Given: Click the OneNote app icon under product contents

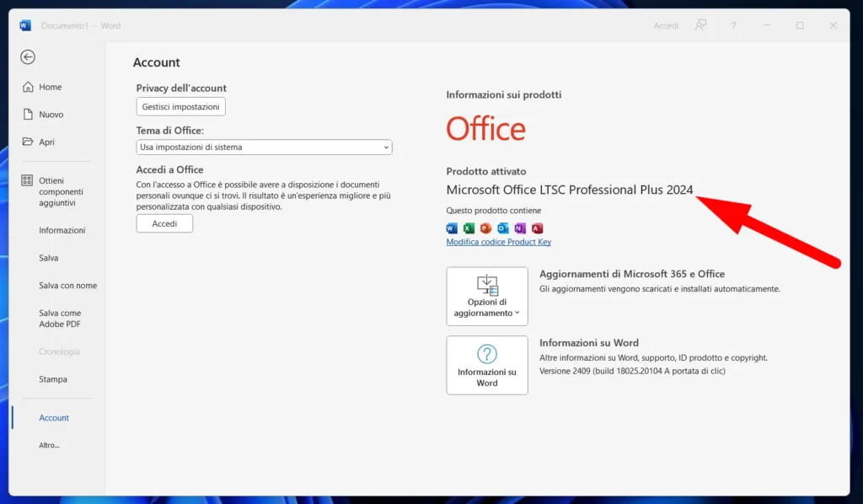Looking at the screenshot, I should 520,228.
